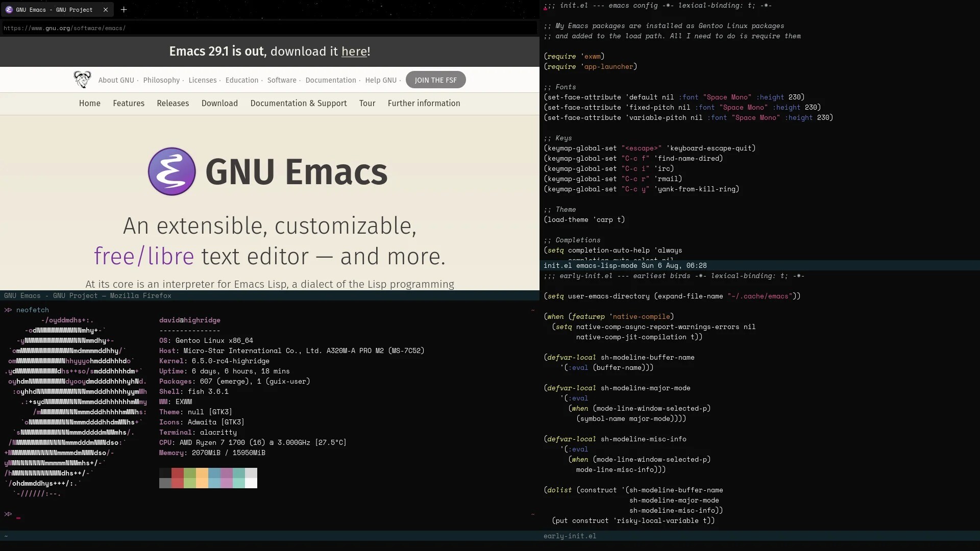Click the GNU head logo icon

(82, 80)
